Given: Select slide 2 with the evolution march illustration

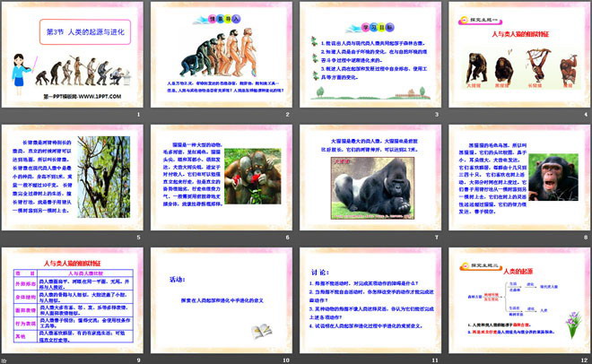Looking at the screenshot, I should pyautogui.click(x=222, y=55).
